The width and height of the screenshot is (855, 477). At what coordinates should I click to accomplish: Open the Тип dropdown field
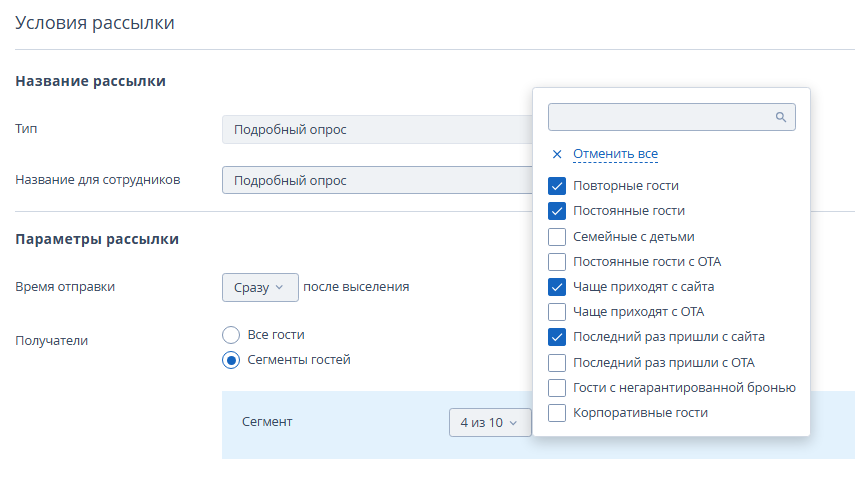tap(376, 130)
